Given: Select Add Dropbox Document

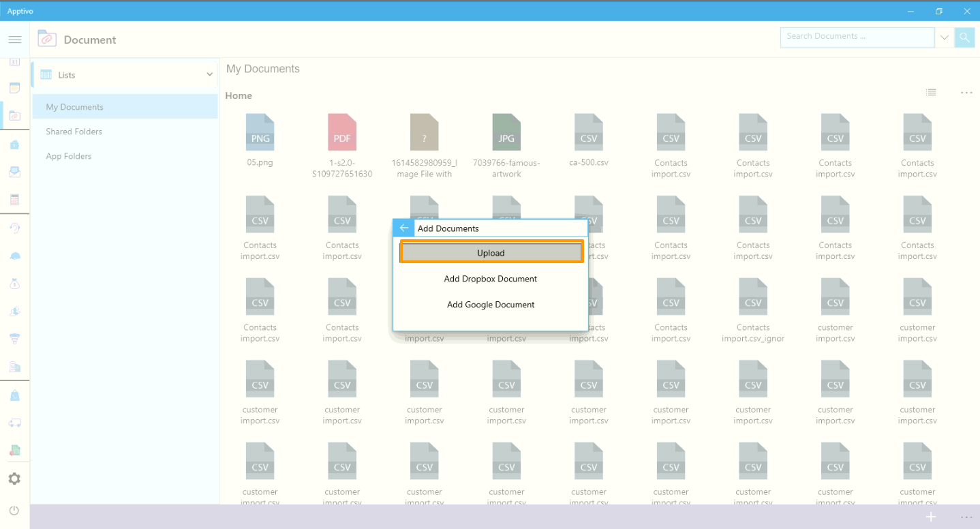Looking at the screenshot, I should [490, 278].
